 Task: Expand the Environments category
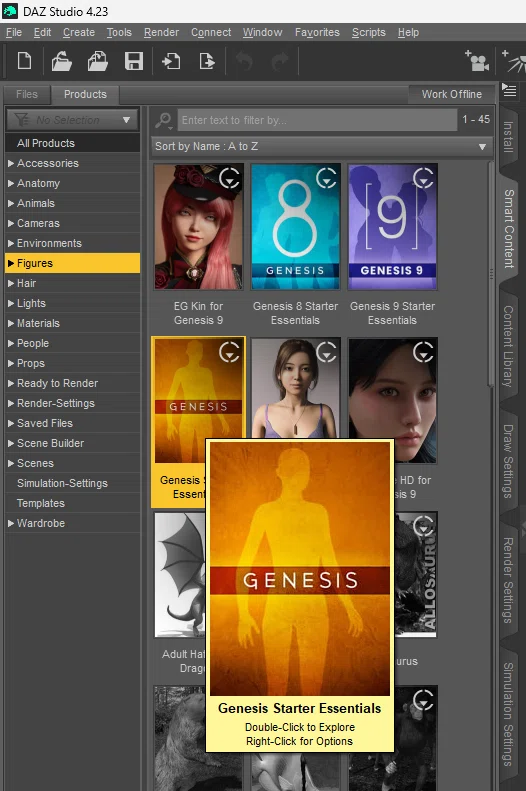(x=11, y=243)
